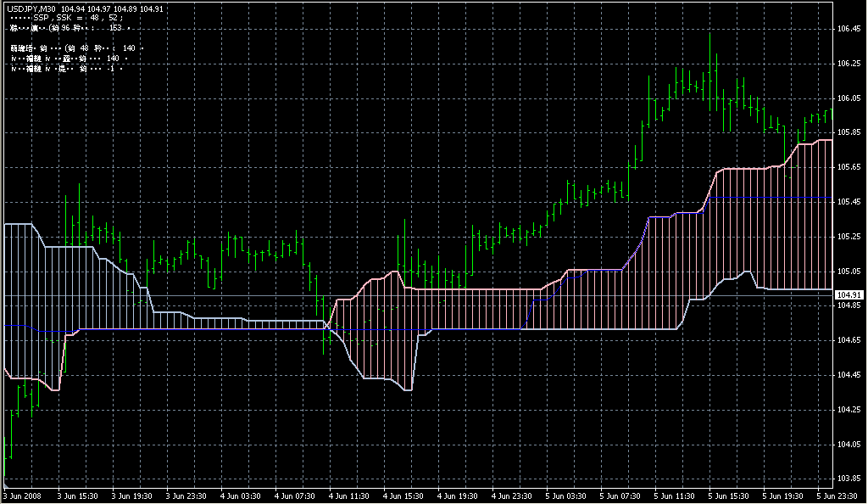The width and height of the screenshot is (868, 504).
Task: Click the current price tag 104.91
Action: pyautogui.click(x=849, y=295)
